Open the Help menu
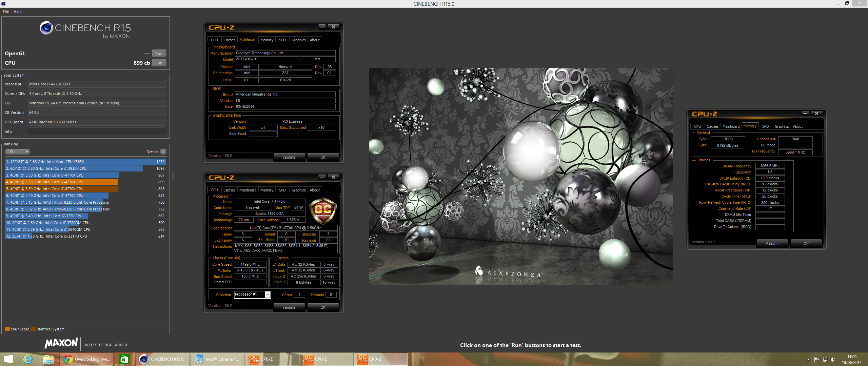The image size is (868, 366). pyautogui.click(x=18, y=12)
